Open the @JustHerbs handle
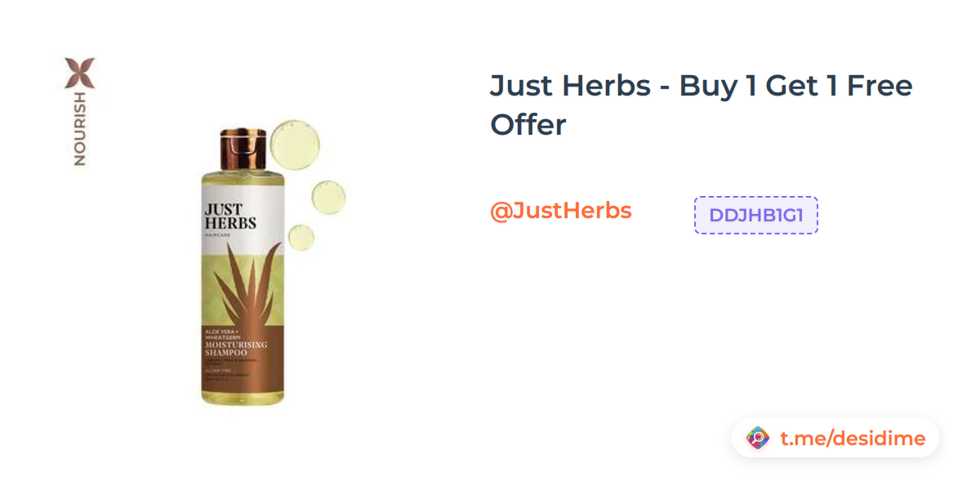The height and width of the screenshot is (490, 980). pyautogui.click(x=561, y=211)
